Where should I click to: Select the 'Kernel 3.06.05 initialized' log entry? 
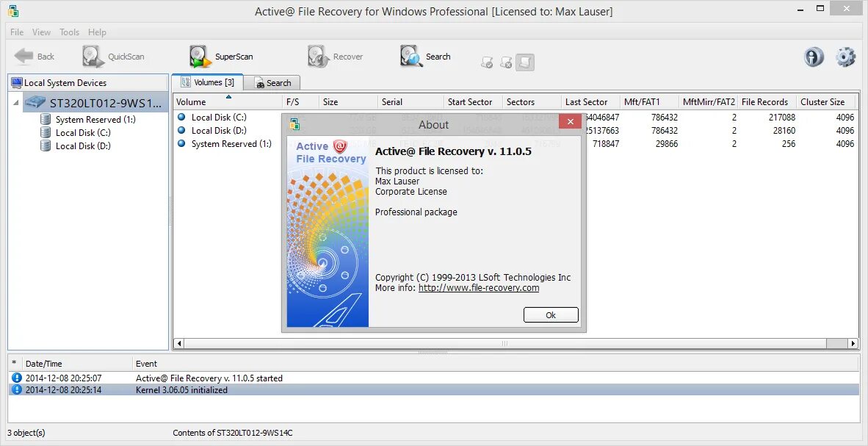[435, 390]
